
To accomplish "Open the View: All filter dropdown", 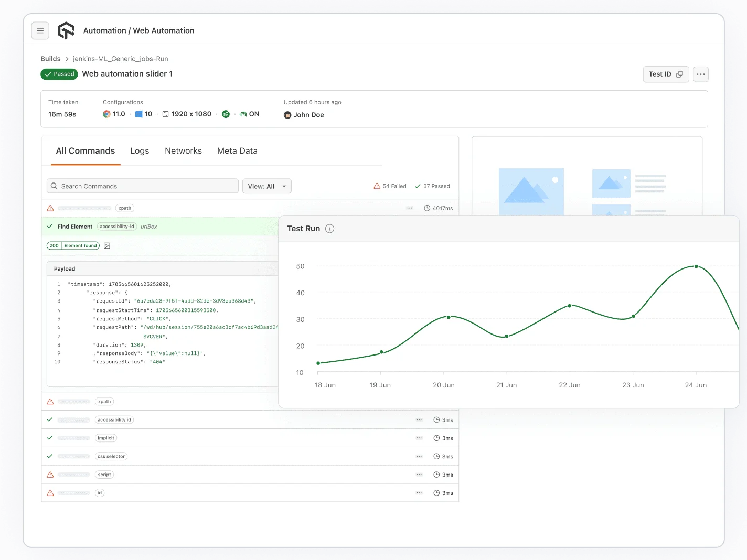I will point(266,186).
